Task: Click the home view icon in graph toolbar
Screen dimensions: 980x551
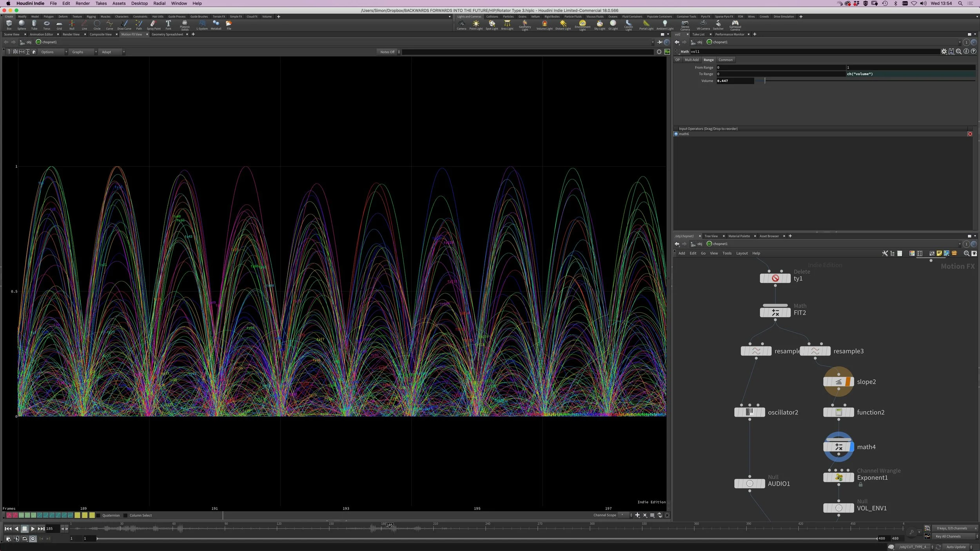Action: [34, 52]
